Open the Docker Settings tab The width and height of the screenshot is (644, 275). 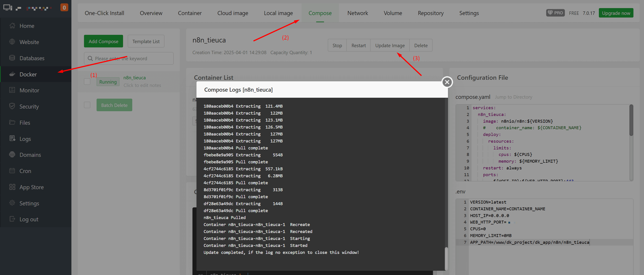pyautogui.click(x=469, y=13)
